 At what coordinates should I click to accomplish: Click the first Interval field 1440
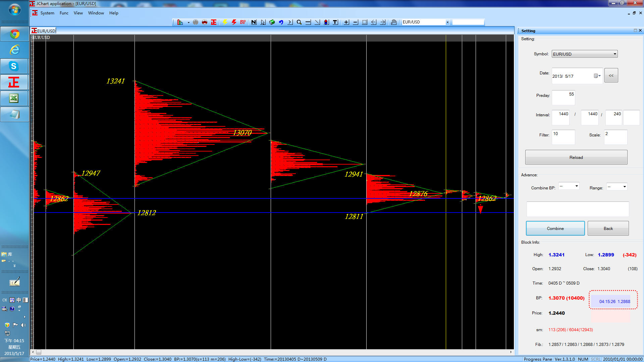pyautogui.click(x=560, y=117)
